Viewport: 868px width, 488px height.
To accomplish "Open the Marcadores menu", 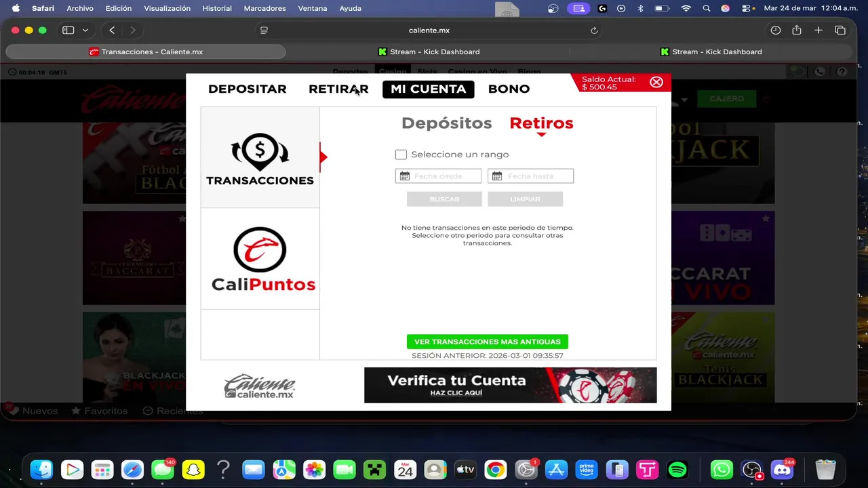I will point(265,8).
